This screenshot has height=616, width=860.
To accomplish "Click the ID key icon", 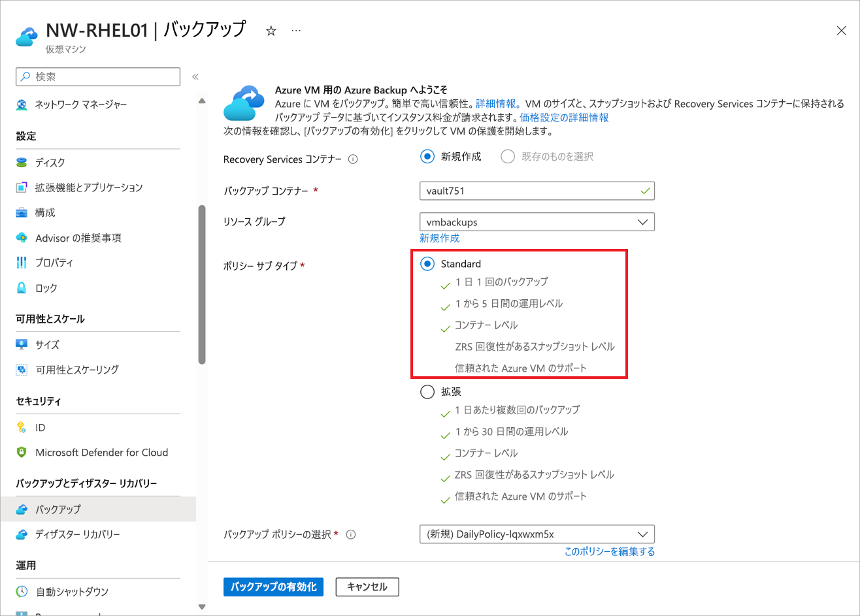I will [x=22, y=427].
